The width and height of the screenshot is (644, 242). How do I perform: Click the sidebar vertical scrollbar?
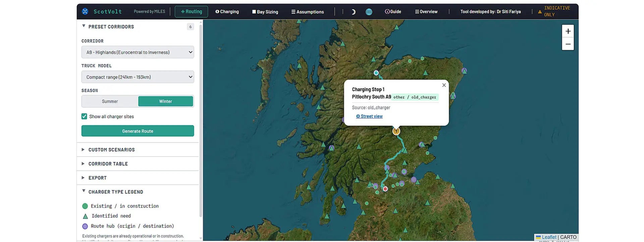[x=201, y=121]
